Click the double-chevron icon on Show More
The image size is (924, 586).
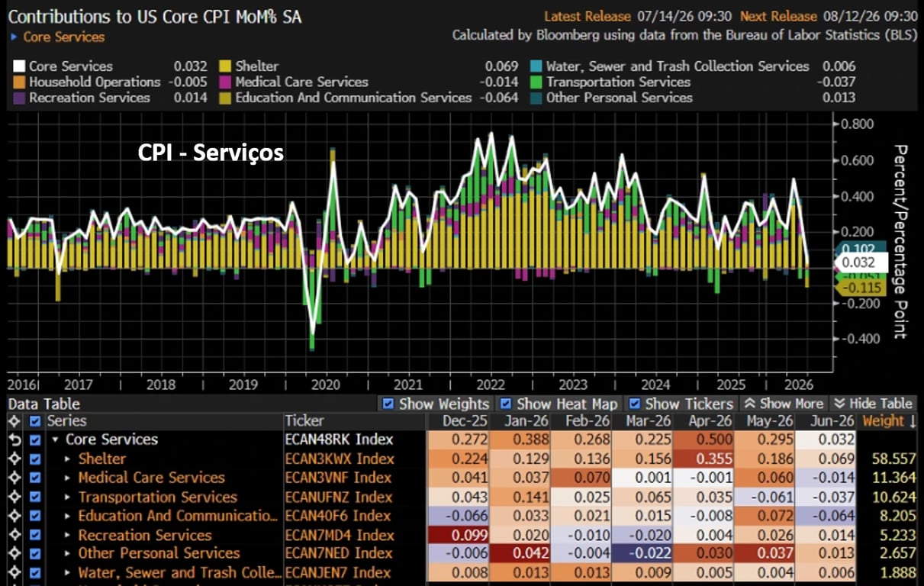click(x=749, y=404)
